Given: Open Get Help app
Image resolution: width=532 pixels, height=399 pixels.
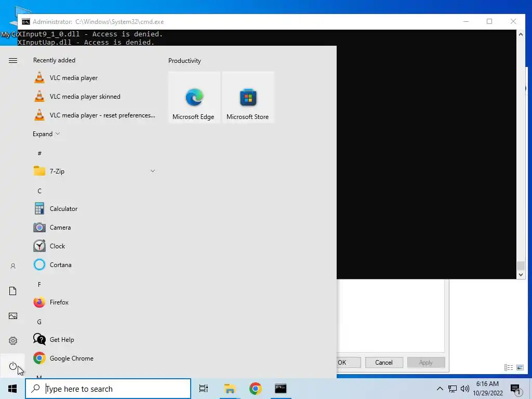Looking at the screenshot, I should click(x=95, y=339).
